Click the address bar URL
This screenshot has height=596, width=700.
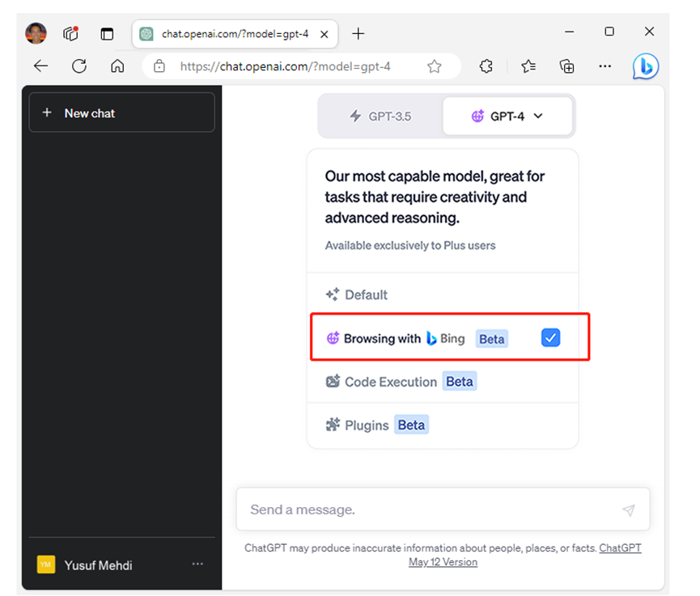[x=286, y=66]
